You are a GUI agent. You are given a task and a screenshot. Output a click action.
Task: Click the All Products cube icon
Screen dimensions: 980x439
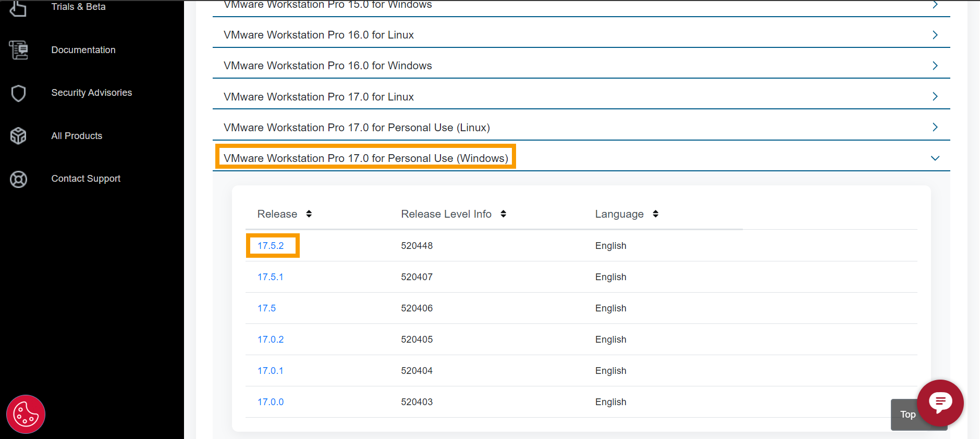click(x=18, y=136)
